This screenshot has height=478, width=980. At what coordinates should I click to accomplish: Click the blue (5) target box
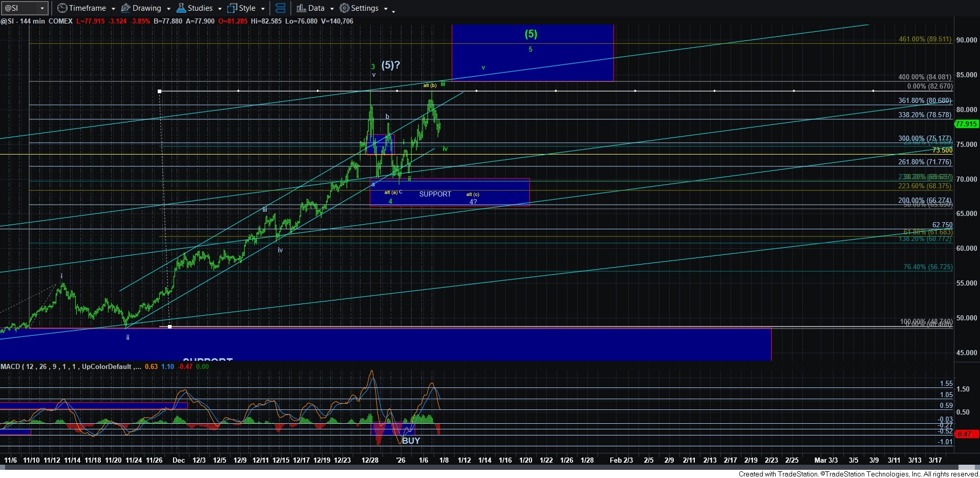pyautogui.click(x=532, y=53)
